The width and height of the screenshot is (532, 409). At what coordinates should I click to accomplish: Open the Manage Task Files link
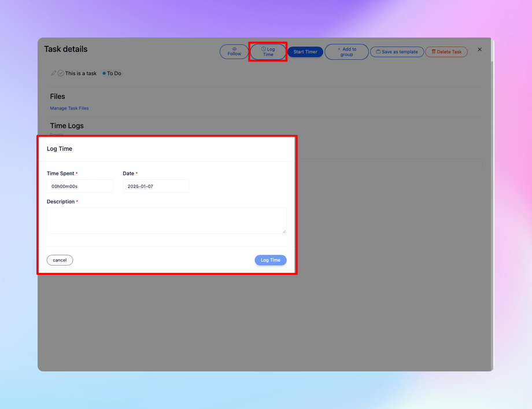[69, 108]
